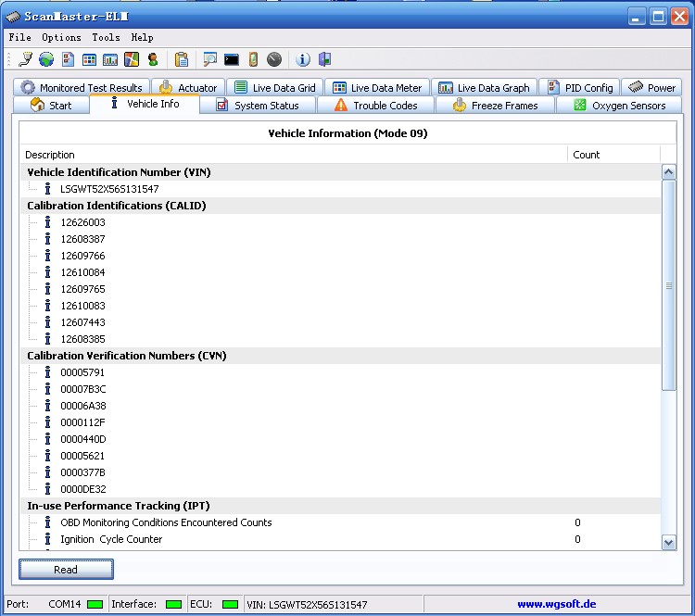The height and width of the screenshot is (616, 695).
Task: Open the Live Data Graph tab
Action: (484, 88)
